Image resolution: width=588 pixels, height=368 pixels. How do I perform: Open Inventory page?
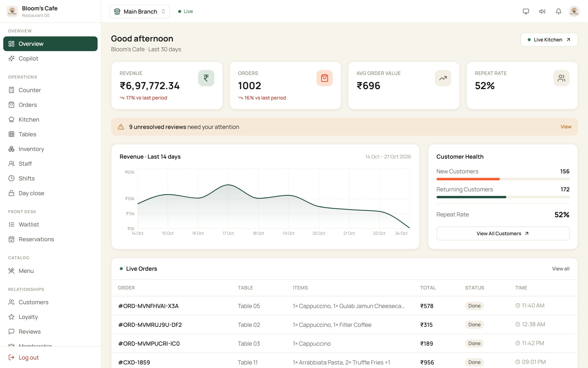50,149
